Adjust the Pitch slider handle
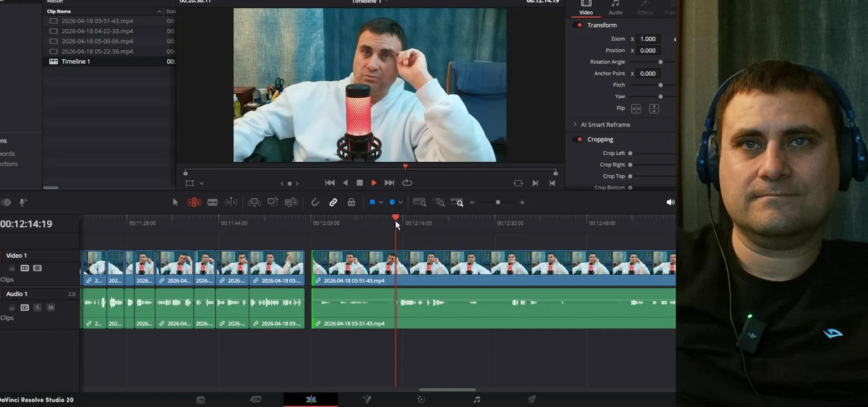This screenshot has height=407, width=868. (x=661, y=85)
